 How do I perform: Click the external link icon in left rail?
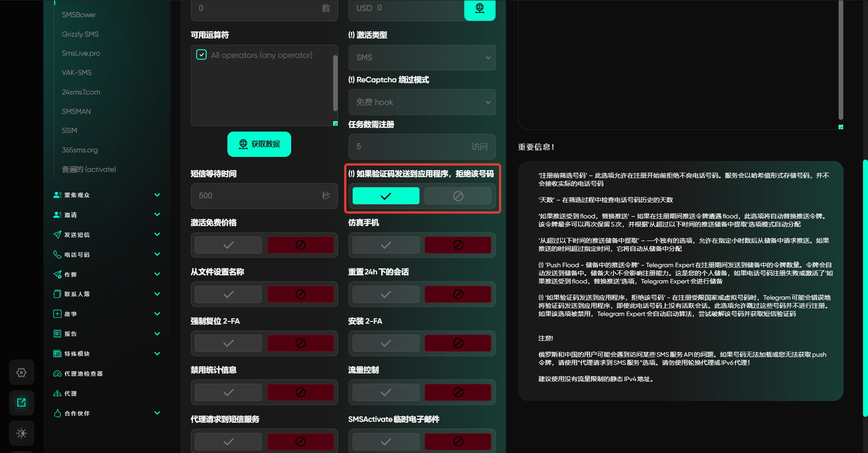click(21, 403)
